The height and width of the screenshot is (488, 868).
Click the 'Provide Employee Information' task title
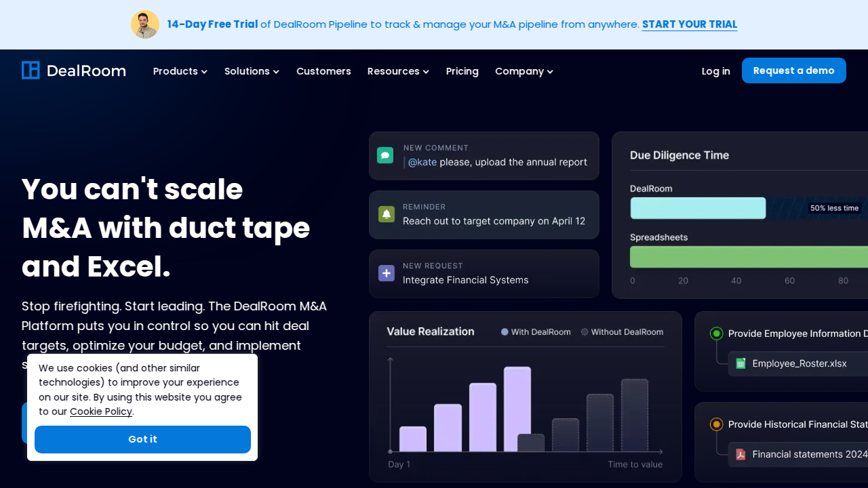798,333
